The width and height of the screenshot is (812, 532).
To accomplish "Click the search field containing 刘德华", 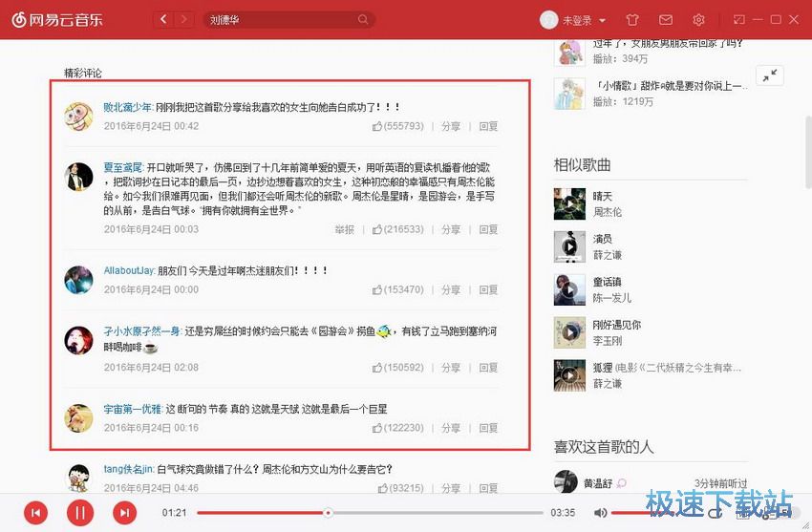I will tap(288, 20).
